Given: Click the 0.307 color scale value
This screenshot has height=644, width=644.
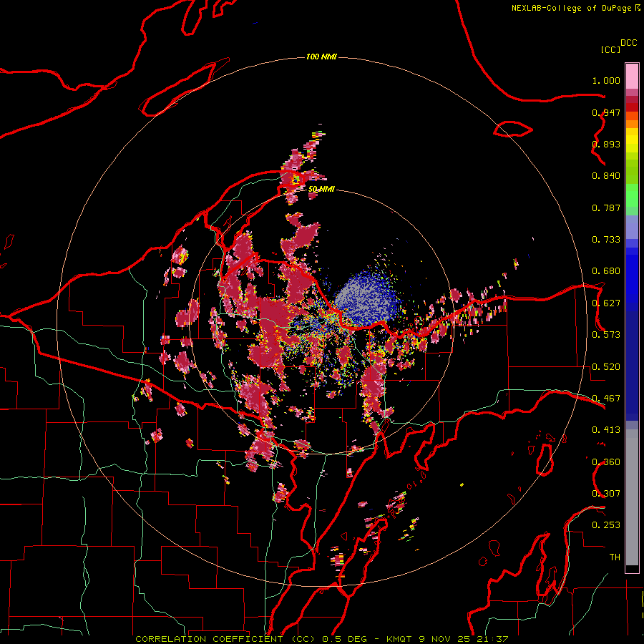Looking at the screenshot, I should [606, 494].
